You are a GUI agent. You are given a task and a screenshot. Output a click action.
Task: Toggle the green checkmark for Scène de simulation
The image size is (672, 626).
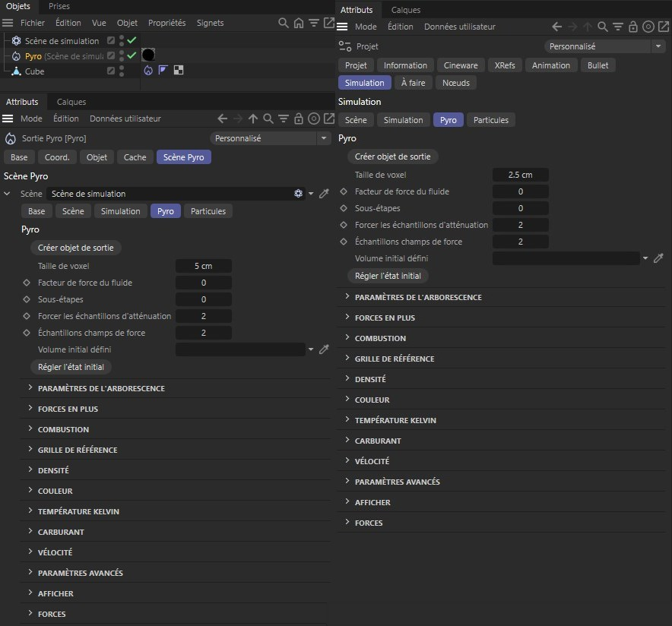[132, 40]
